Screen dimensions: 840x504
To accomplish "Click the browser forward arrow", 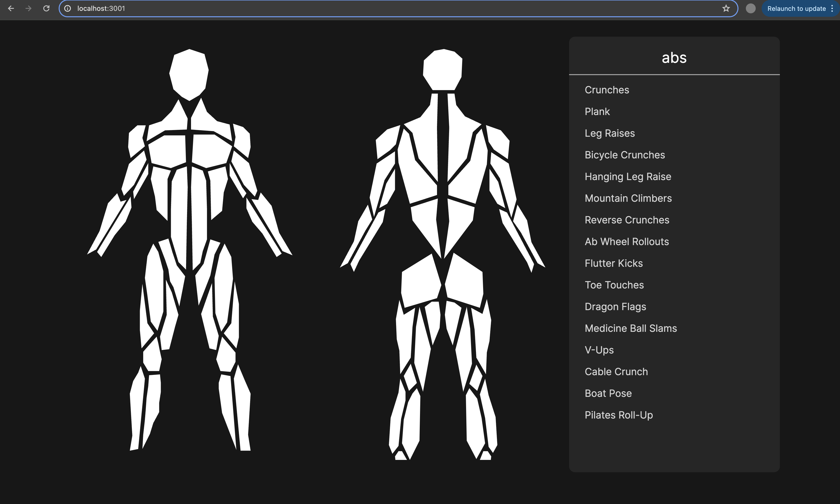I will pyautogui.click(x=29, y=8).
